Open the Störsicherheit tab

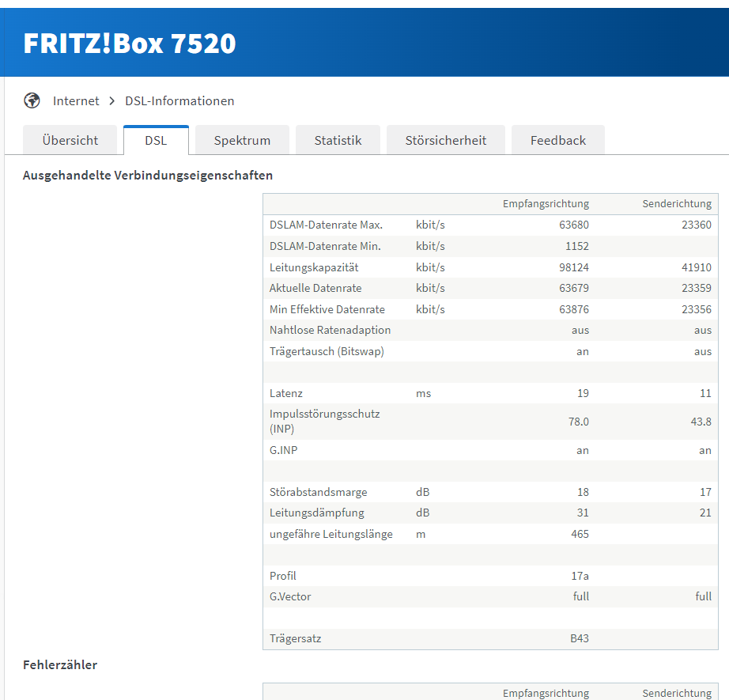[446, 140]
